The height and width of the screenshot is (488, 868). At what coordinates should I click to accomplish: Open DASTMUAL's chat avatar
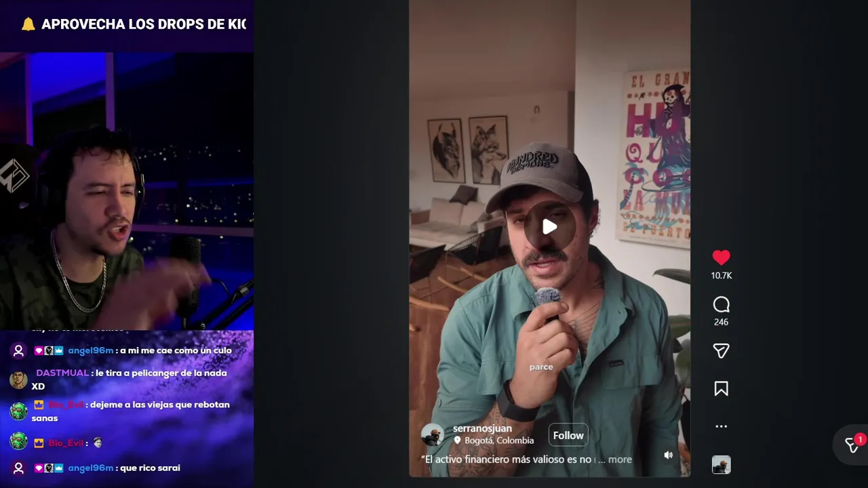[x=18, y=380]
